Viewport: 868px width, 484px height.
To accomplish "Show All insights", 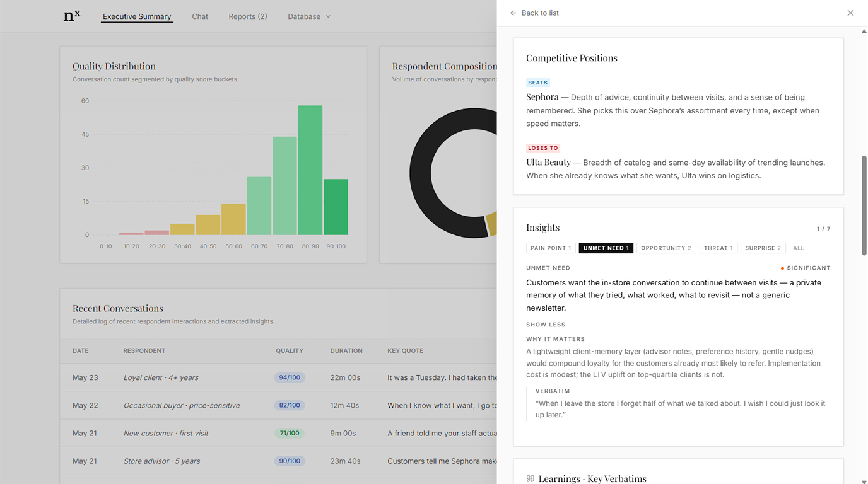I will [x=799, y=248].
